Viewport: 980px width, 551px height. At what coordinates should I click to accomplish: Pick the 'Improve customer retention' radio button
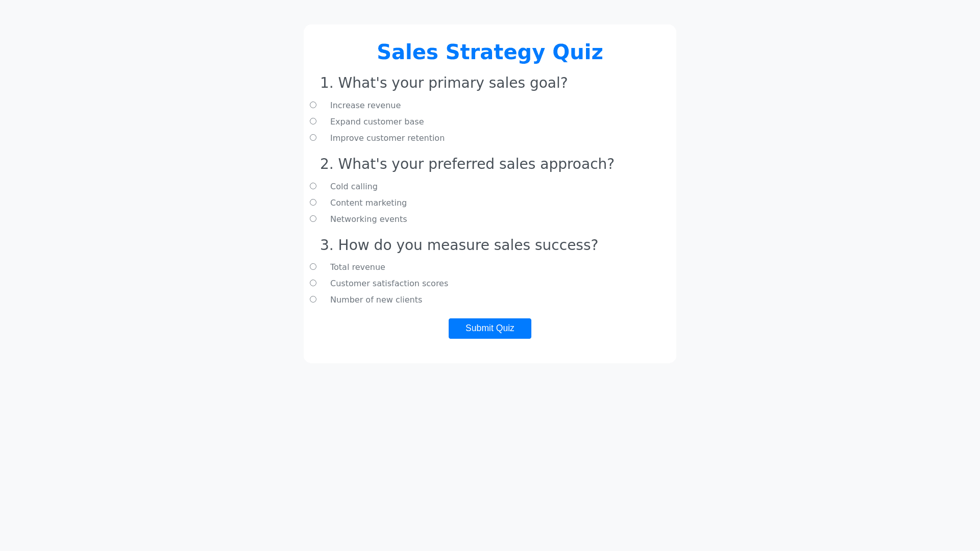pyautogui.click(x=313, y=138)
